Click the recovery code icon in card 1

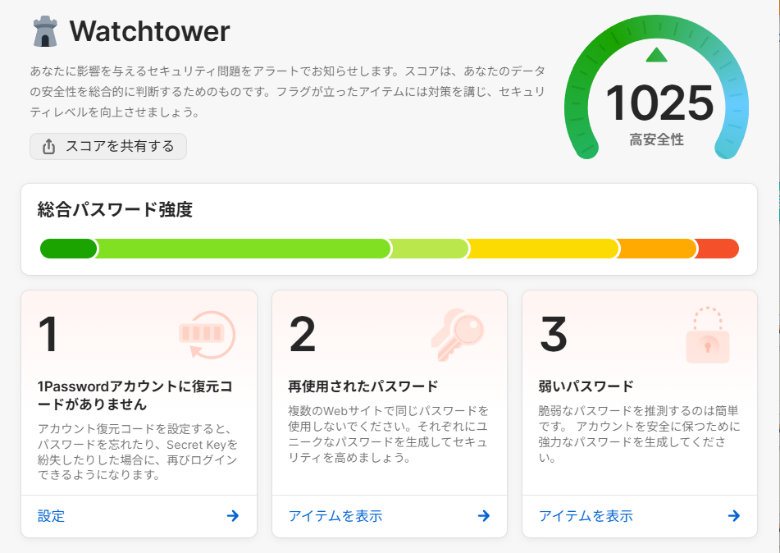206,334
